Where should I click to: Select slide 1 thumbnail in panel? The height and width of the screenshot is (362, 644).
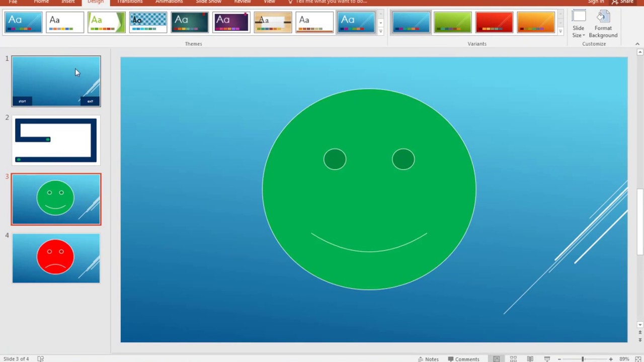point(56,81)
